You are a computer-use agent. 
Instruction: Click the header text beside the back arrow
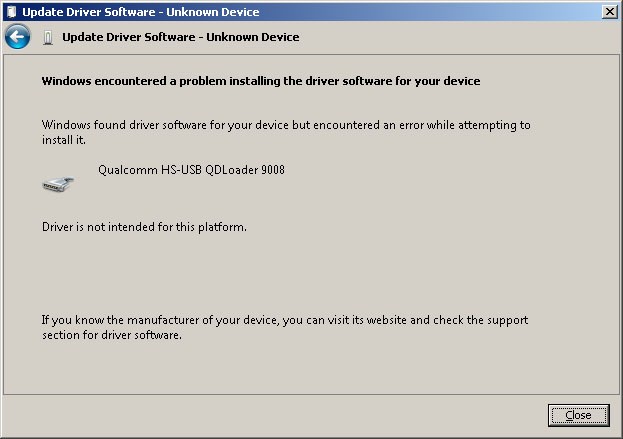(180, 37)
